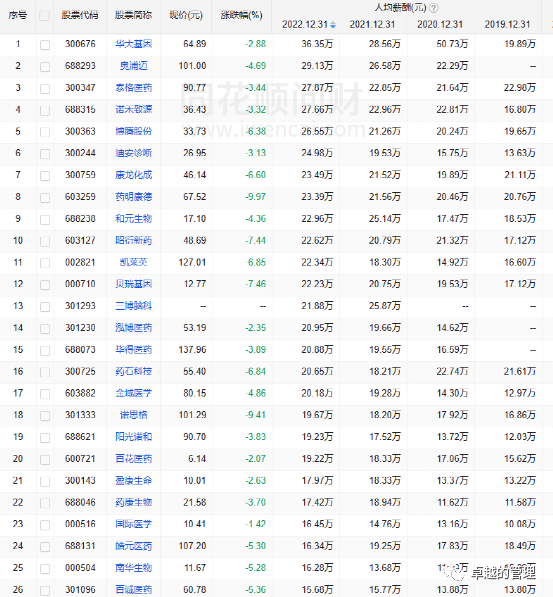Open the 阳光诺和 stock link
Viewport: 553px width, 597px height.
click(x=134, y=437)
